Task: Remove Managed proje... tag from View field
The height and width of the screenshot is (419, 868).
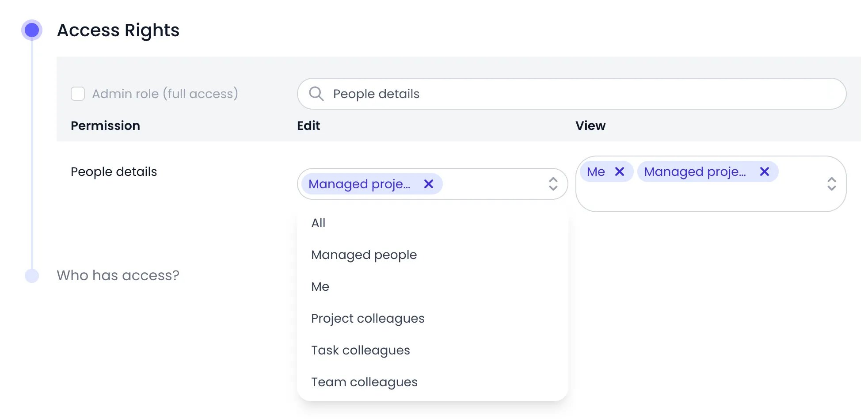Action: tap(764, 171)
